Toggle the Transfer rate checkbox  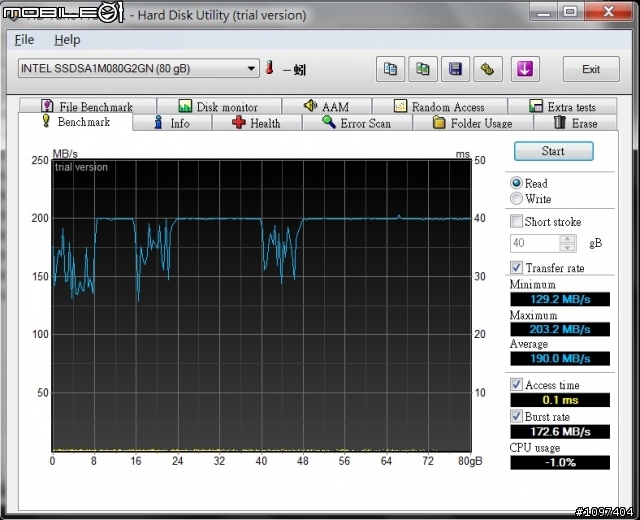pos(516,267)
